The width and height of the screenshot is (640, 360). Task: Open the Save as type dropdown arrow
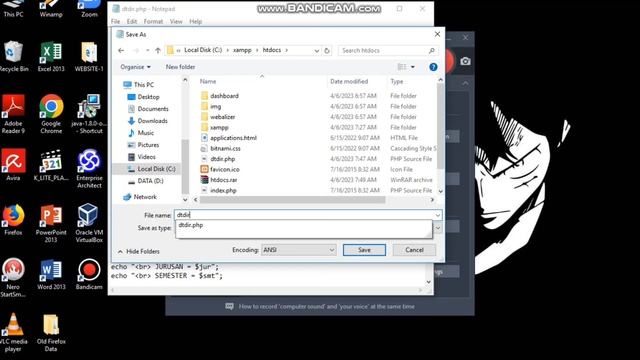tap(438, 228)
